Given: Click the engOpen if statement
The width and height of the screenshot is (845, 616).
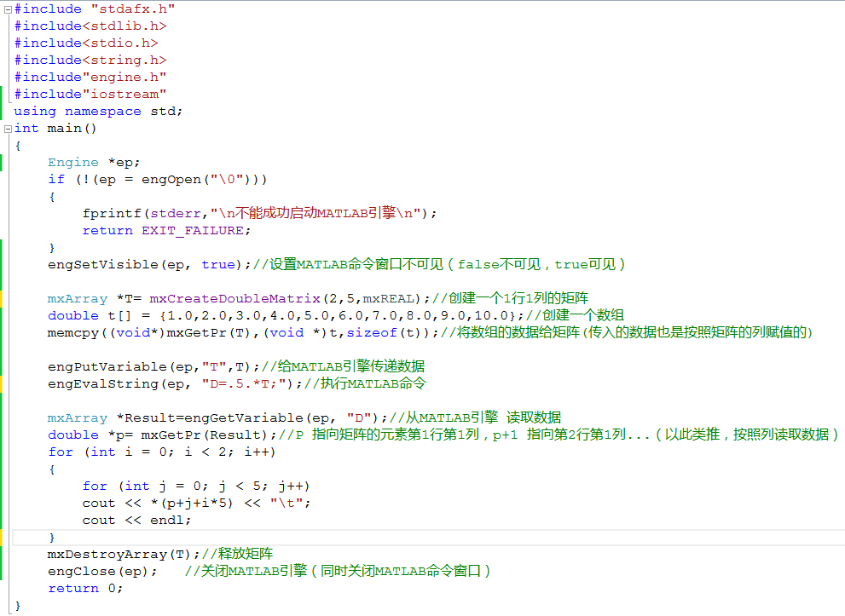Looking at the screenshot, I should click(158, 180).
